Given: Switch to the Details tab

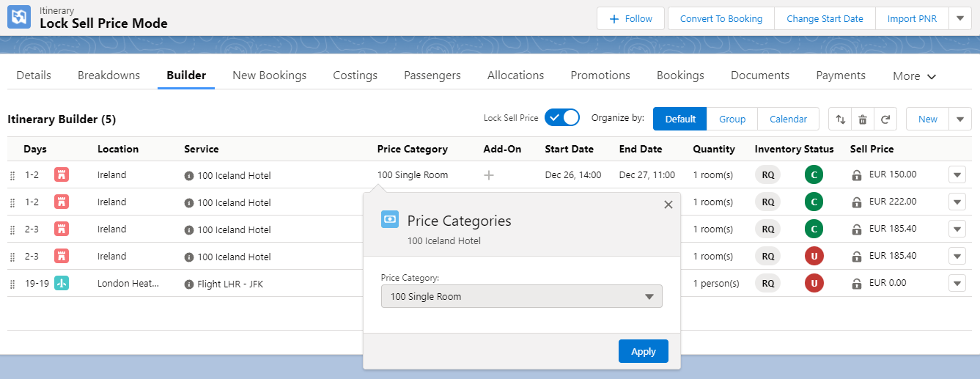Looking at the screenshot, I should pos(34,75).
